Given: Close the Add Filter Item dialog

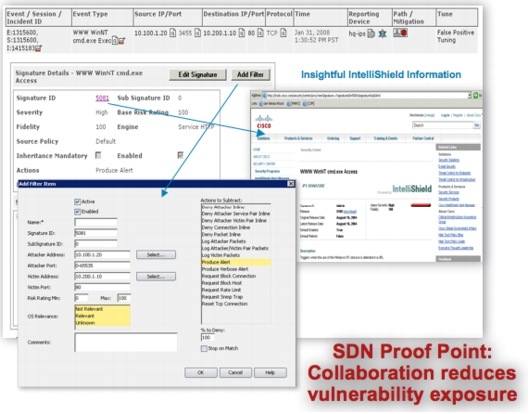Looking at the screenshot, I should point(290,184).
